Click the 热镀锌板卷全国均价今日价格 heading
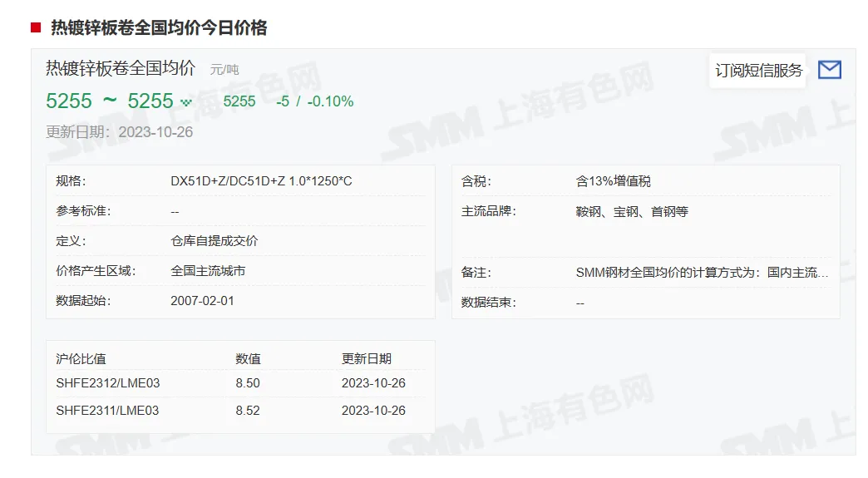Viewport: 868px width, 478px height. [x=159, y=28]
